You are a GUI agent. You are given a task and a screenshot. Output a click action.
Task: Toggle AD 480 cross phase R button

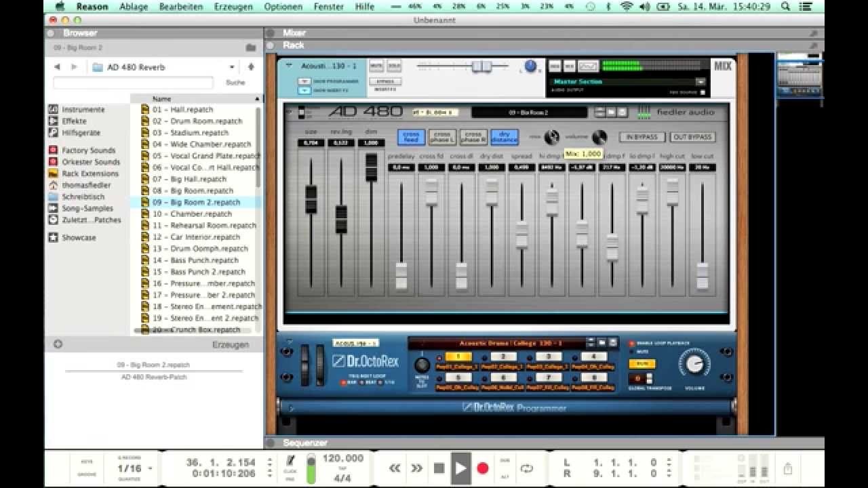point(473,137)
